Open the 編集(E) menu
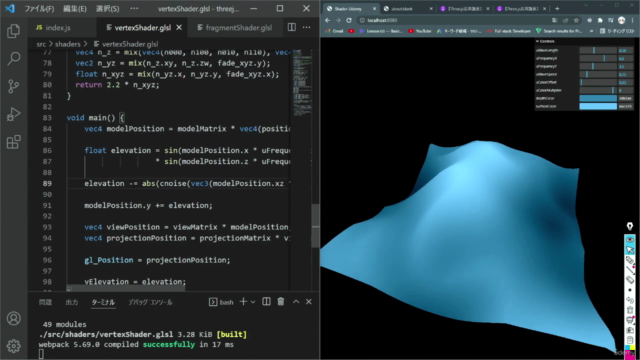Image resolution: width=640 pixels, height=360 pixels. point(75,8)
